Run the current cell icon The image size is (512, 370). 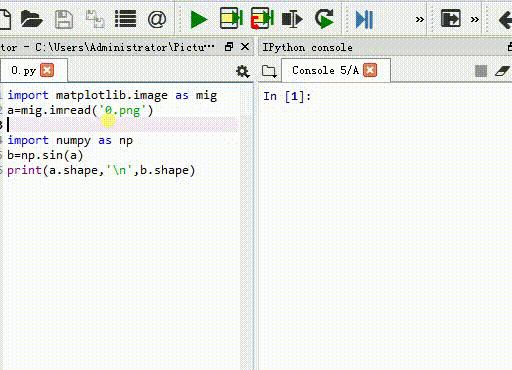(231, 18)
